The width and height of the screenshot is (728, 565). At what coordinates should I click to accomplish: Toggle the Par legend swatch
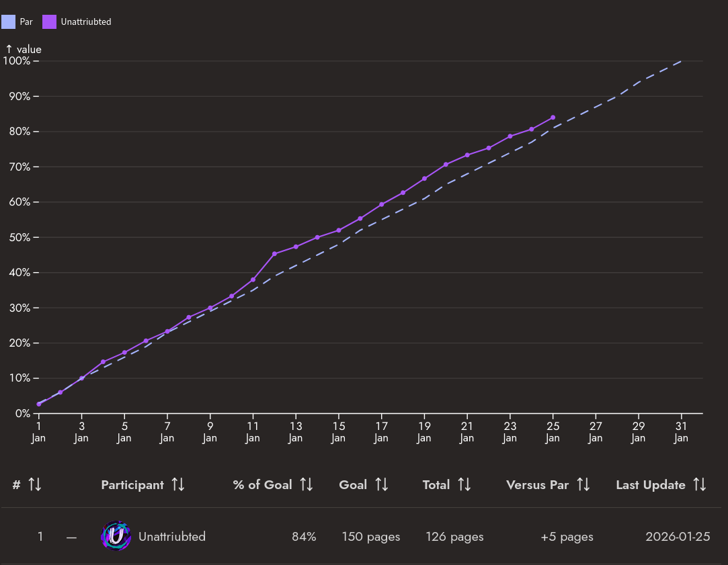coord(8,21)
